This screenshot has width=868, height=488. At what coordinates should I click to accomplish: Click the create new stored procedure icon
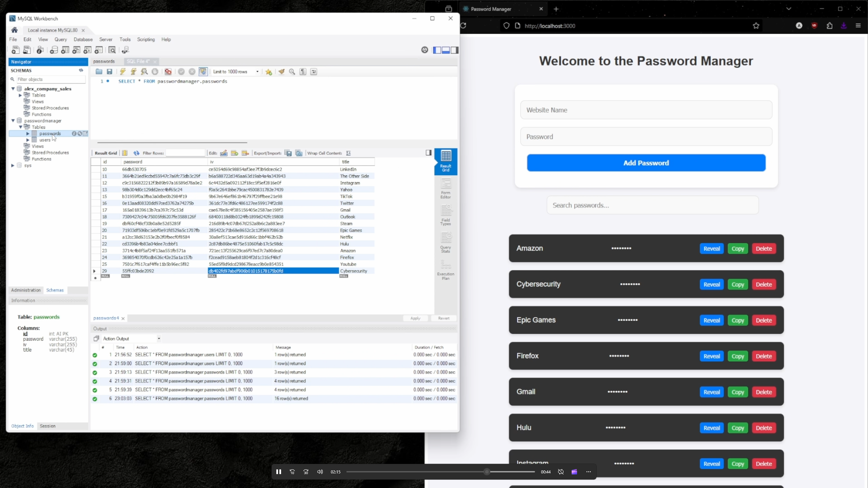coord(87,50)
